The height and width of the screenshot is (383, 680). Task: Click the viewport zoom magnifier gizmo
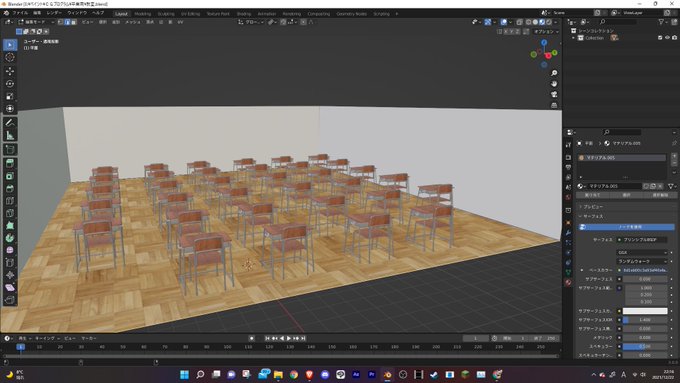pos(554,73)
